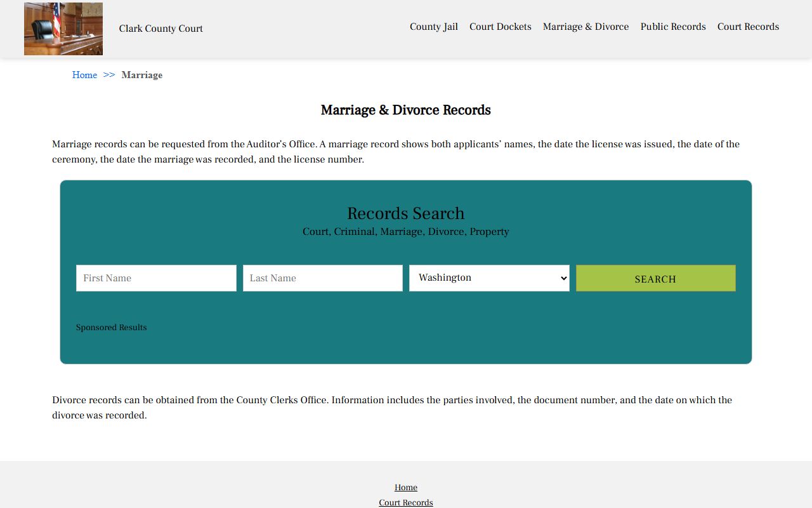Open the County Jail menu item
Screen dimensions: 812x508
(434, 27)
